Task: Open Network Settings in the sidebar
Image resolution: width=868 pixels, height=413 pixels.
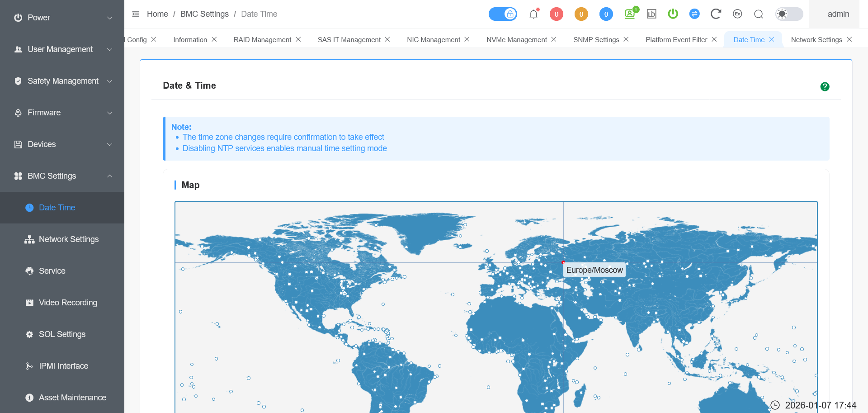Action: tap(68, 239)
